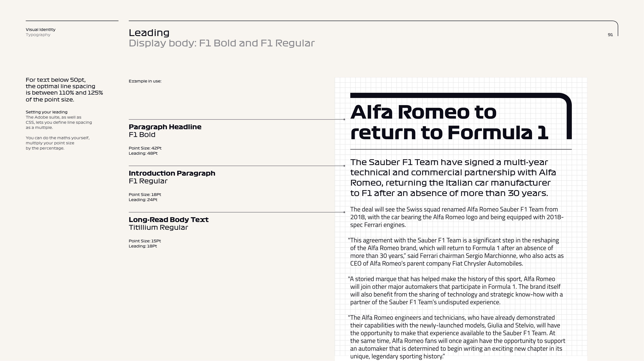Click the "Leading: 48Pt" specification
Screen dimensions: 644x361
tap(143, 153)
